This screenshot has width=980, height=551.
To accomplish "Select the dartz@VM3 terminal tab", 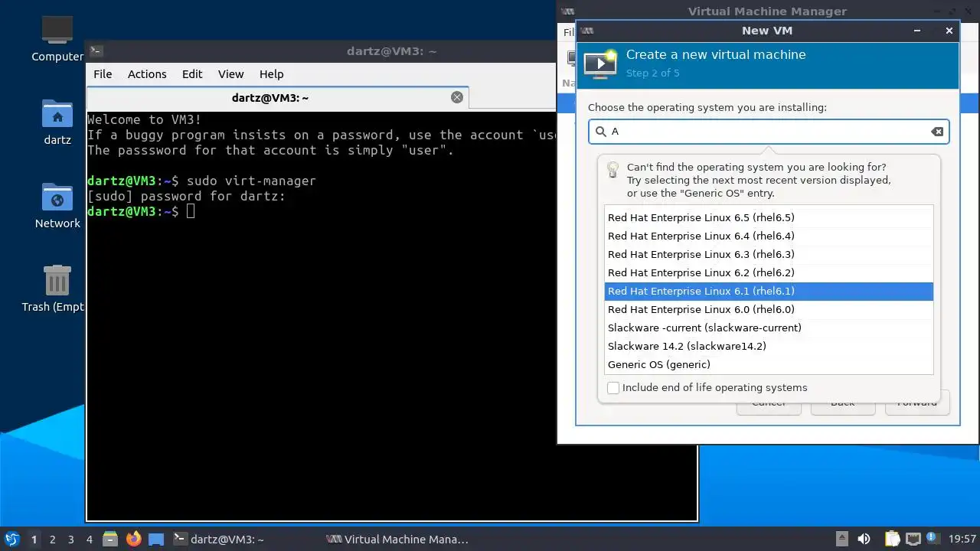I will click(x=270, y=98).
